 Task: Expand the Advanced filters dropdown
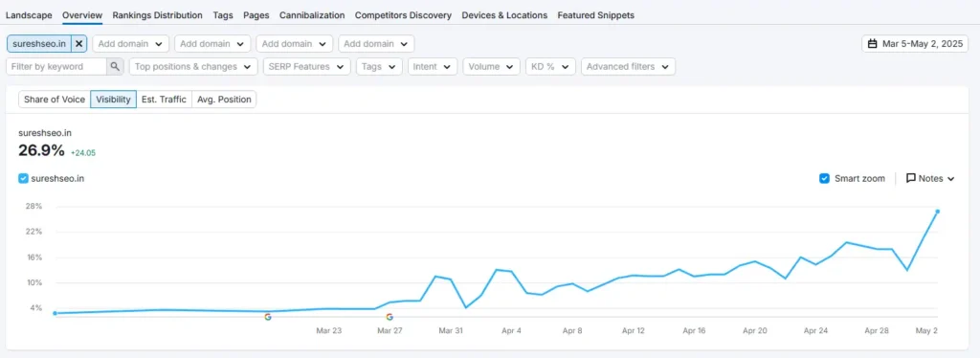(x=628, y=66)
